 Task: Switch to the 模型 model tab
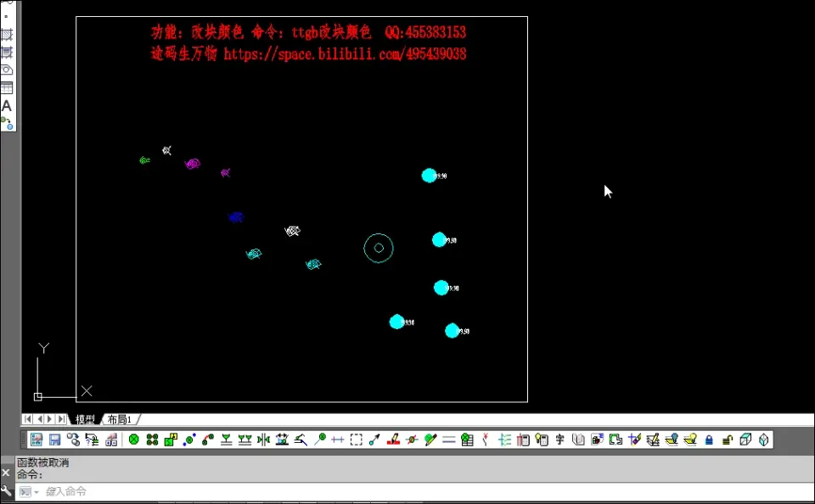85,419
